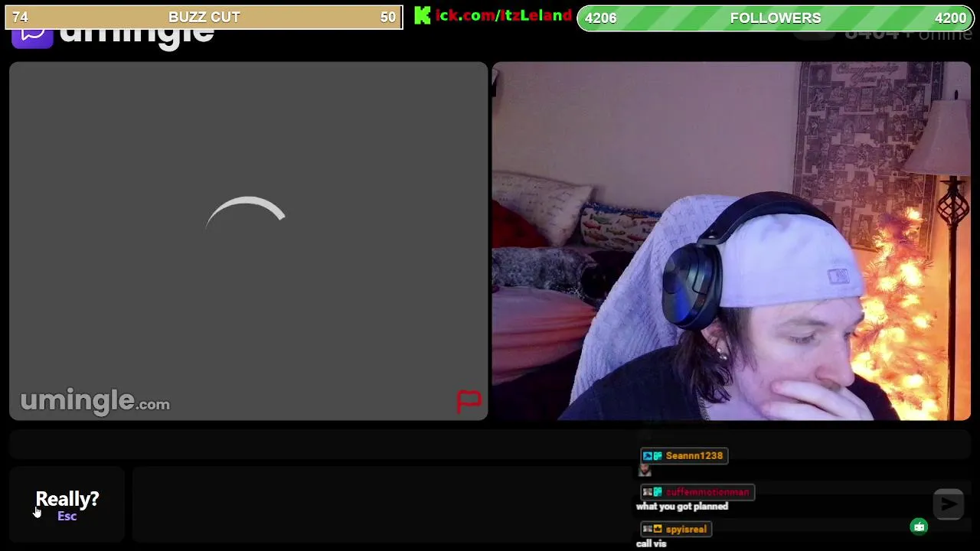This screenshot has height=551, width=980.
Task: Click the cuffemmotionman chat username
Action: 707,492
